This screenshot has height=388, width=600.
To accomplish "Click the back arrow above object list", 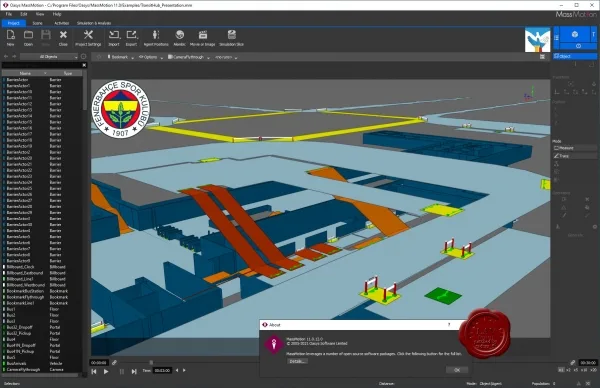I will pos(6,57).
